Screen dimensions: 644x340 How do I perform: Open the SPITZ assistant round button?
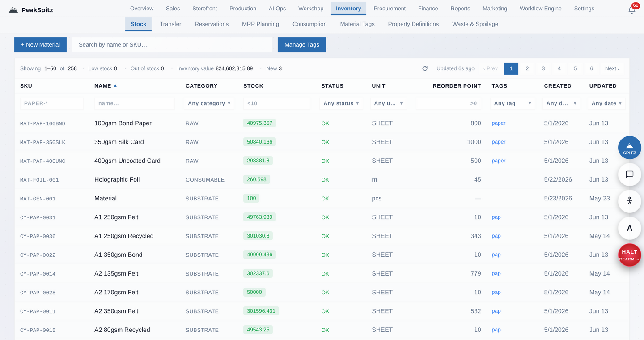pos(630,148)
